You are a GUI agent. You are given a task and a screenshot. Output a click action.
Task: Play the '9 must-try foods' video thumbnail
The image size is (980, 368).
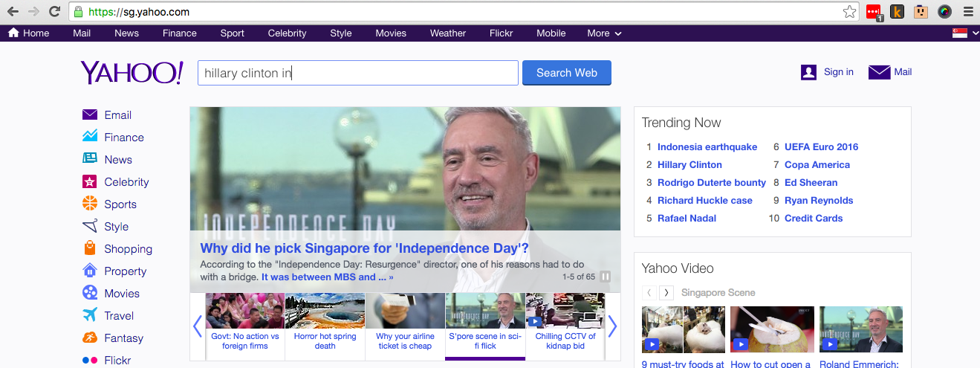684,329
